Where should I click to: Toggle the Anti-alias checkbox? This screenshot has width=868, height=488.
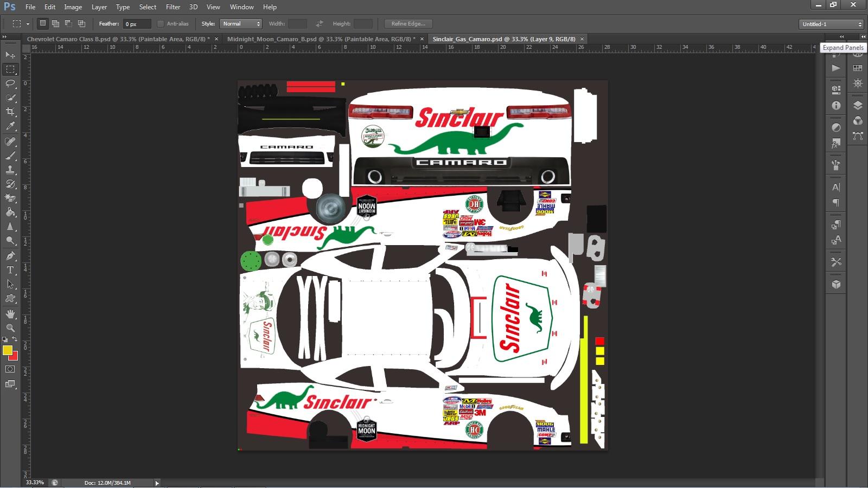click(x=161, y=24)
